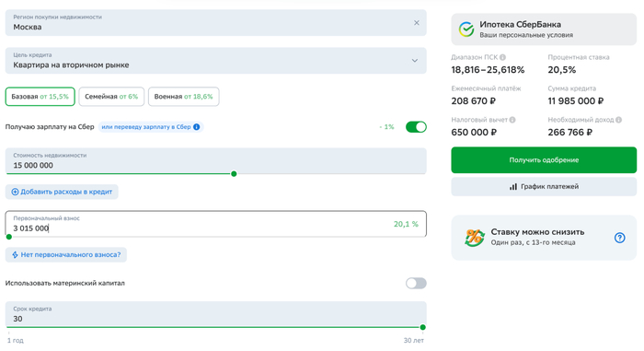Click the question mark help icon
Viewport: 644px width, 351px height.
[619, 238]
